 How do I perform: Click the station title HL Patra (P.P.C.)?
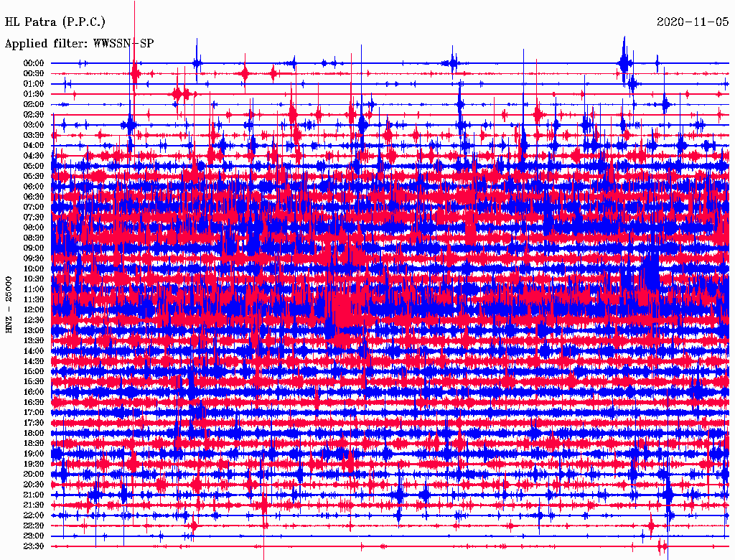pos(55,22)
